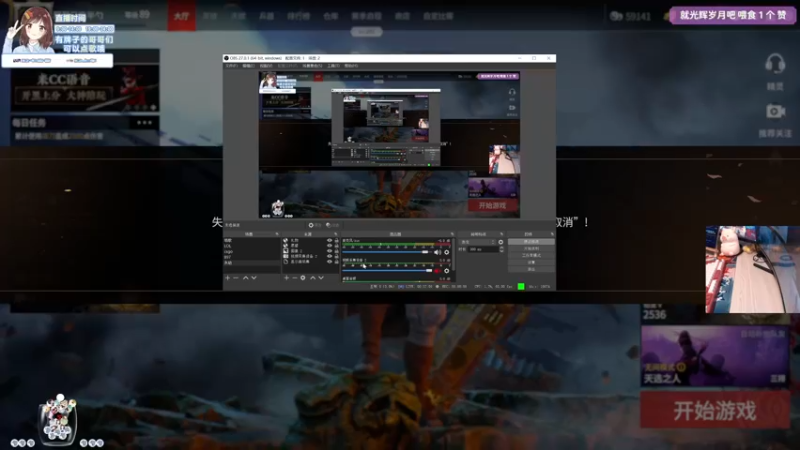Click the transition duration stepper arrows
The height and width of the screenshot is (450, 800).
[502, 249]
